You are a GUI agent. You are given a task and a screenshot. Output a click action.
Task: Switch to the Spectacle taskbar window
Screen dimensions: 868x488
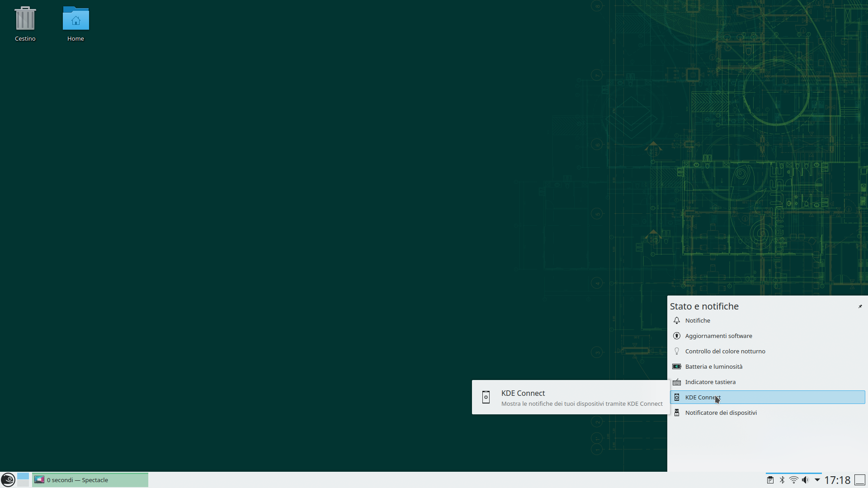[x=90, y=480]
